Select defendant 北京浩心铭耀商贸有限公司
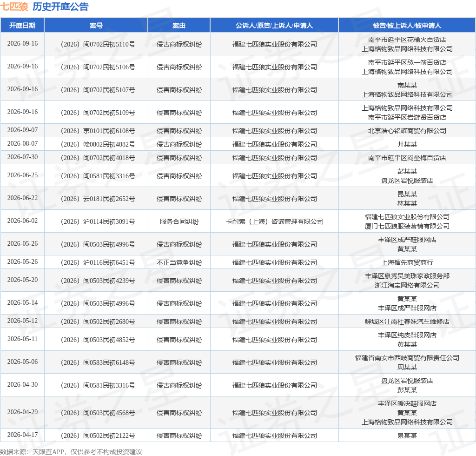This screenshot has width=476, height=456. point(407,131)
